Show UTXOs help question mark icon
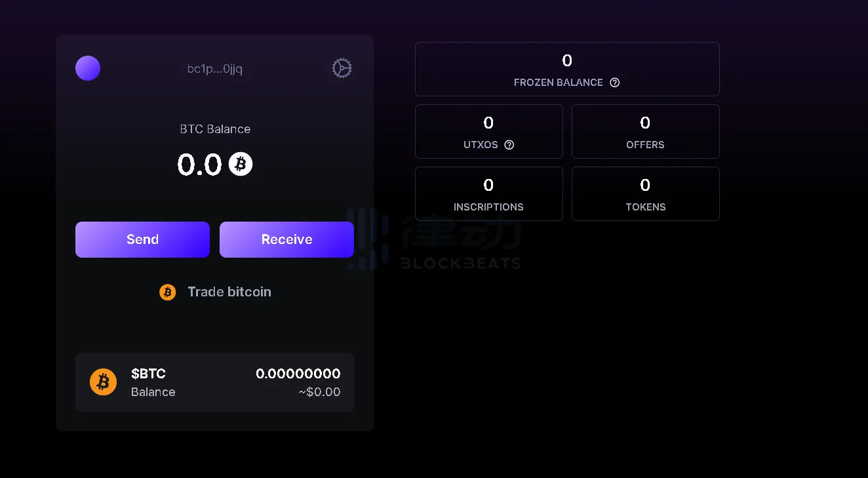The image size is (868, 478). click(509, 145)
